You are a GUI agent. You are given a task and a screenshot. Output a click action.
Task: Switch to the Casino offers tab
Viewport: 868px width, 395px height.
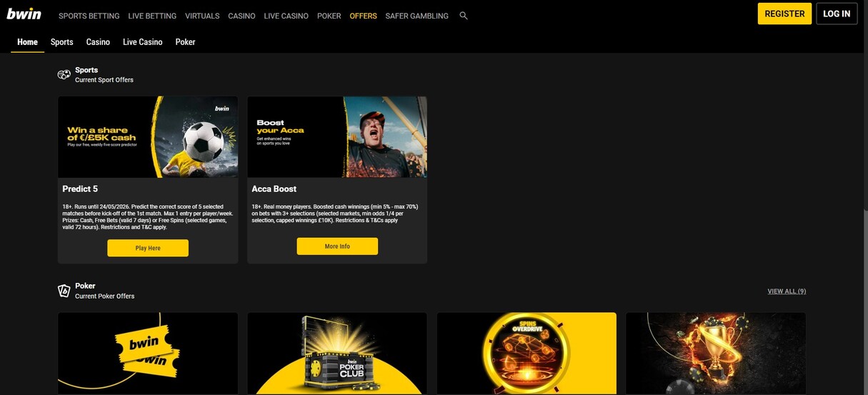98,42
